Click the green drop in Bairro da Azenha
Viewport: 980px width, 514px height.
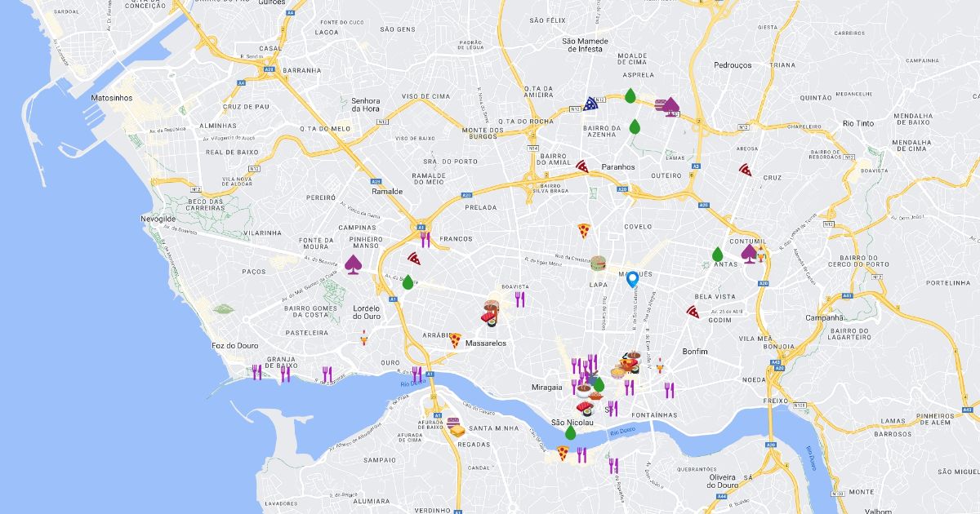pos(635,127)
